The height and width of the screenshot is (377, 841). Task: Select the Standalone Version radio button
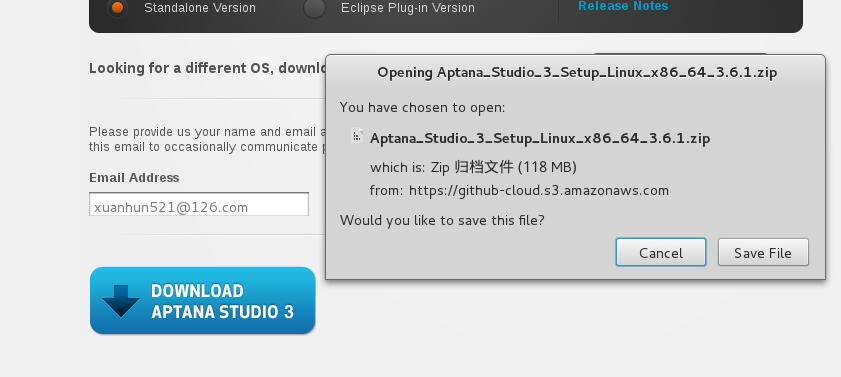click(x=117, y=8)
